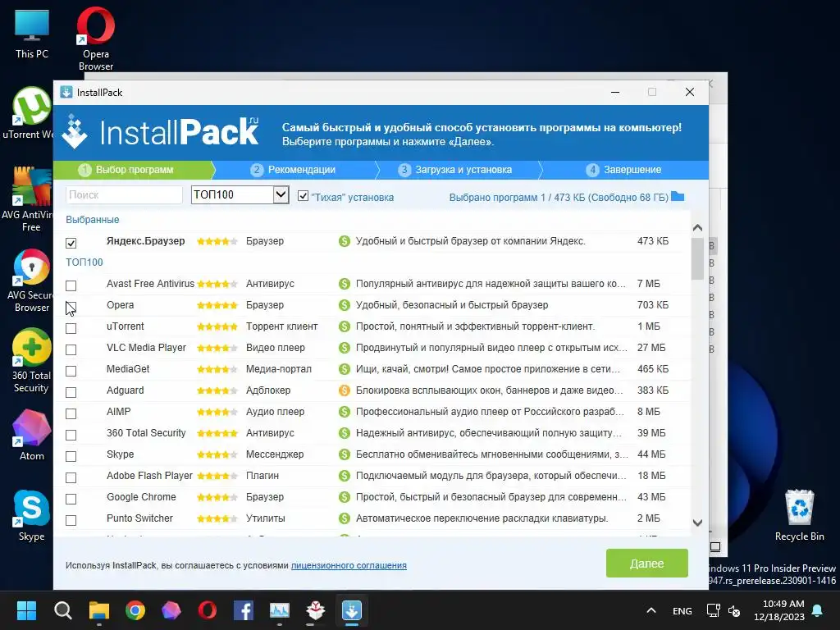Open the Recycle Bin desktop icon
The height and width of the screenshot is (630, 840).
(799, 515)
